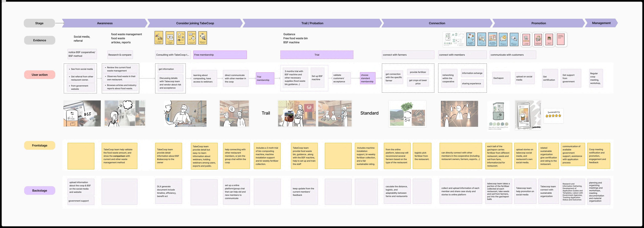Image resolution: width=644 pixels, height=228 pixels.
Task: Click the pink vegetable crate card
Action: [x=549, y=39]
